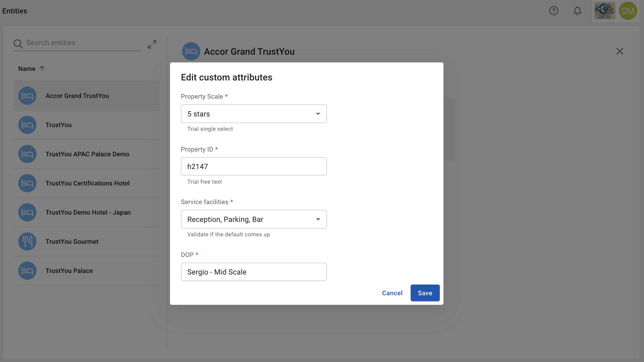The height and width of the screenshot is (362, 644).
Task: Click the Property ID text field
Action: tap(253, 167)
